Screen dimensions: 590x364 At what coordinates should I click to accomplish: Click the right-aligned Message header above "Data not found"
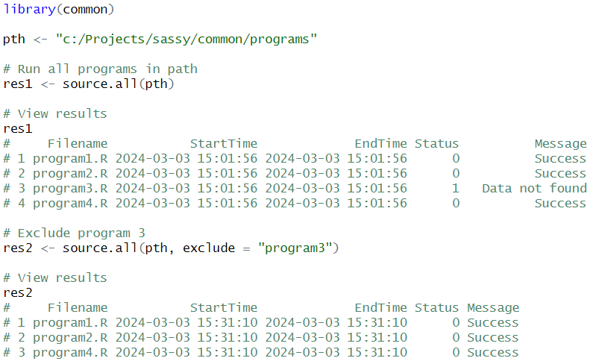click(560, 143)
